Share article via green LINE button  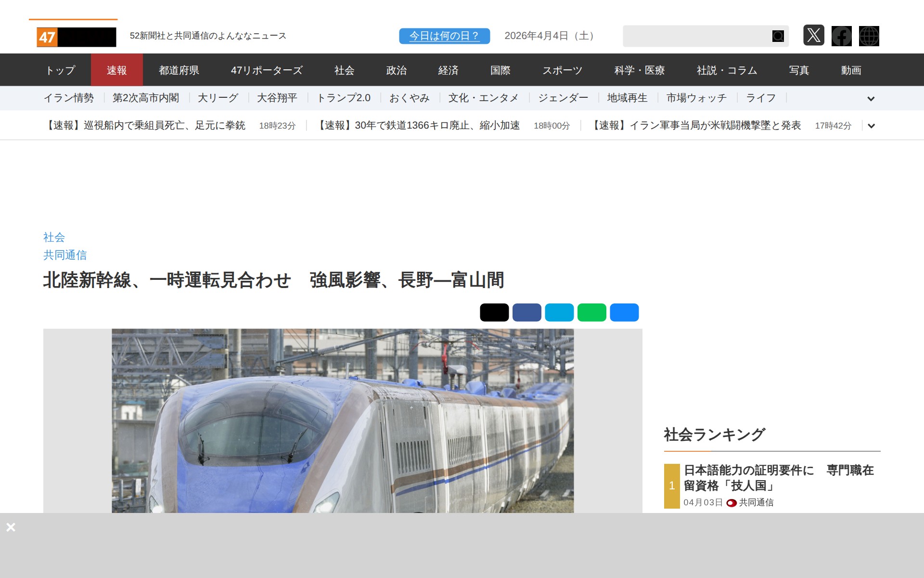pos(591,312)
